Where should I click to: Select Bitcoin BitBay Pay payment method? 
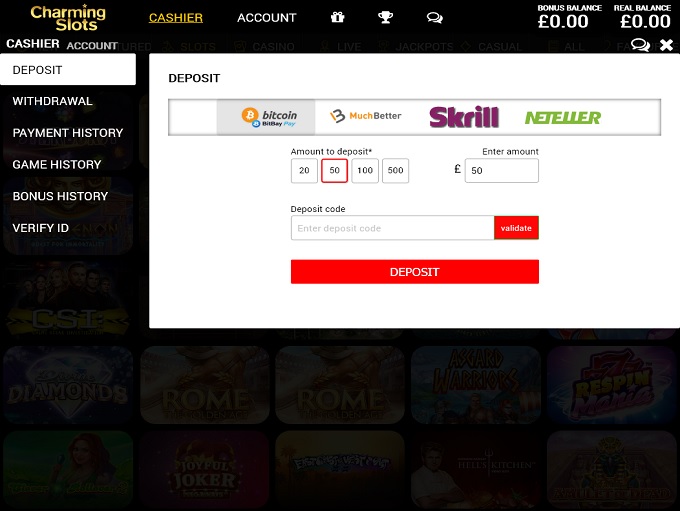coord(266,117)
